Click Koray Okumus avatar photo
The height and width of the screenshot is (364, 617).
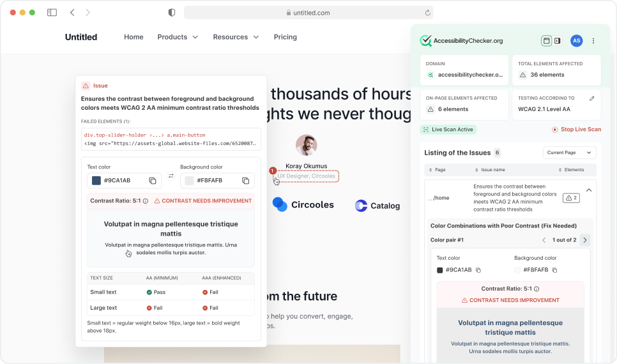306,145
